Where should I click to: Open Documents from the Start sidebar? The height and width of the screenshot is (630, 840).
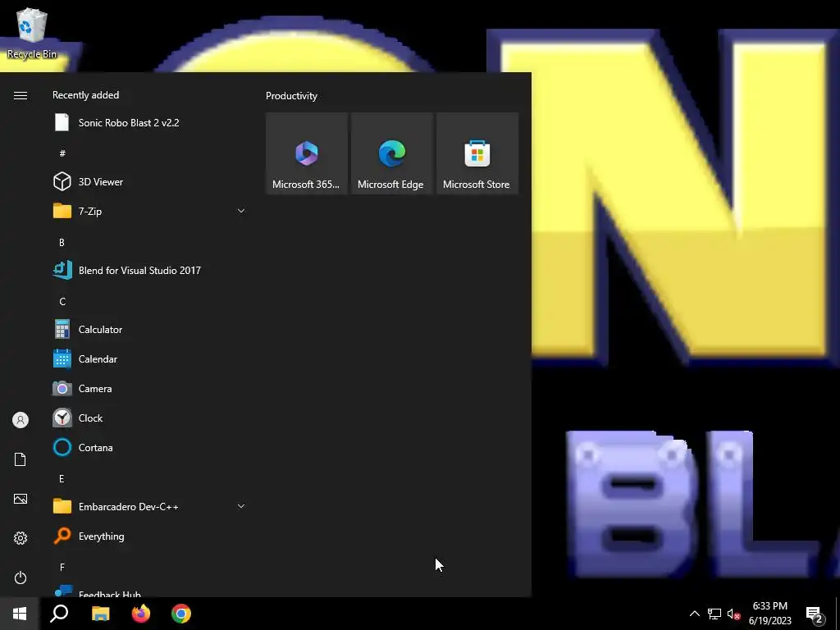pos(21,459)
